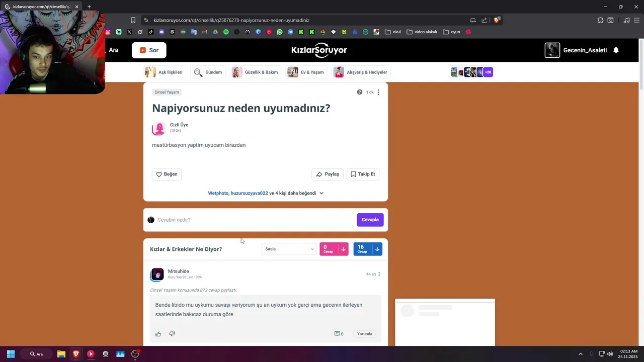Show hidden system tray icons
This screenshot has height=362, width=644.
(580, 354)
